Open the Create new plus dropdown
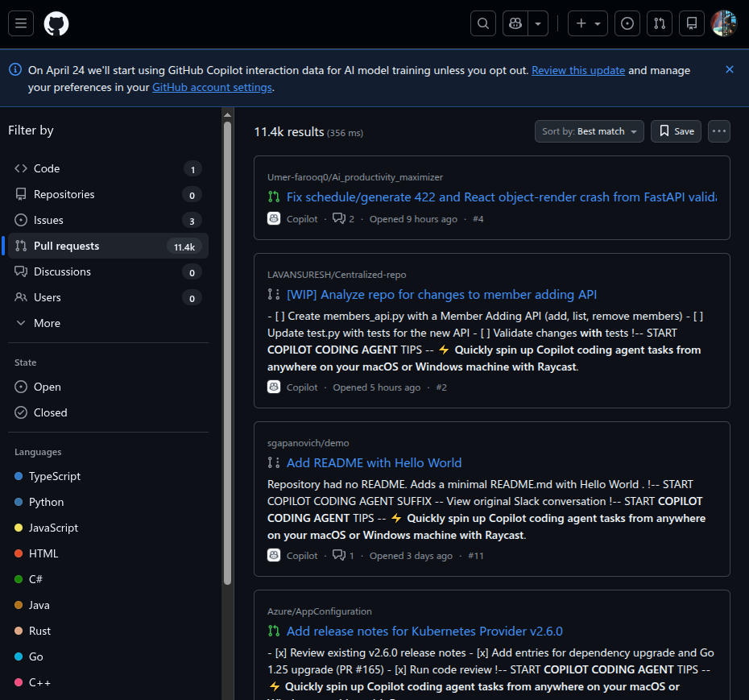 [588, 23]
